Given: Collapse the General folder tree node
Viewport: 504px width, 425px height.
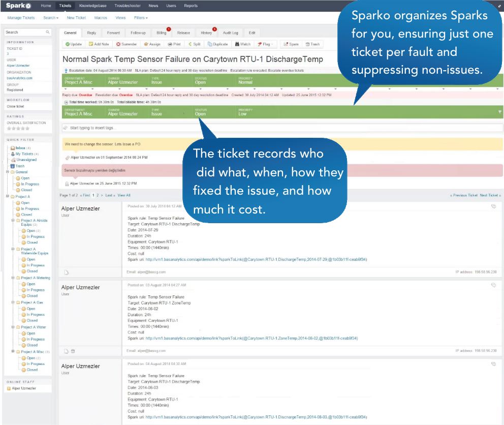Looking at the screenshot, I should (8, 172).
